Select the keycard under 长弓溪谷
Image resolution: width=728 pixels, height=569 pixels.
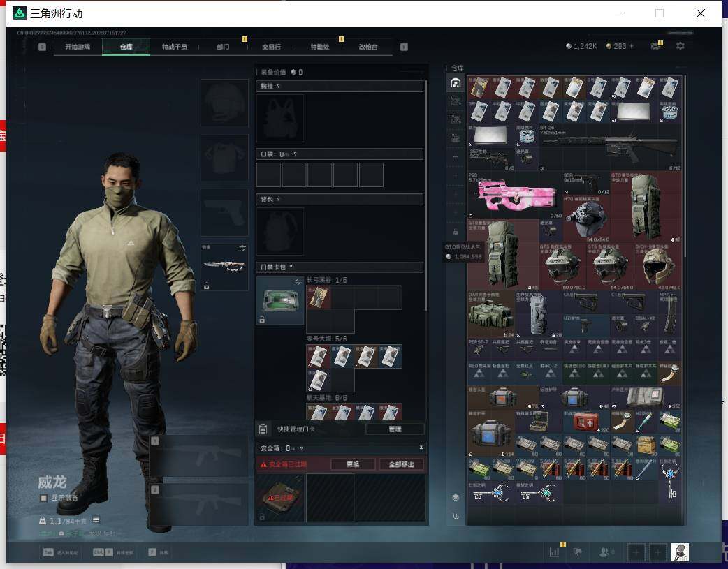(319, 297)
